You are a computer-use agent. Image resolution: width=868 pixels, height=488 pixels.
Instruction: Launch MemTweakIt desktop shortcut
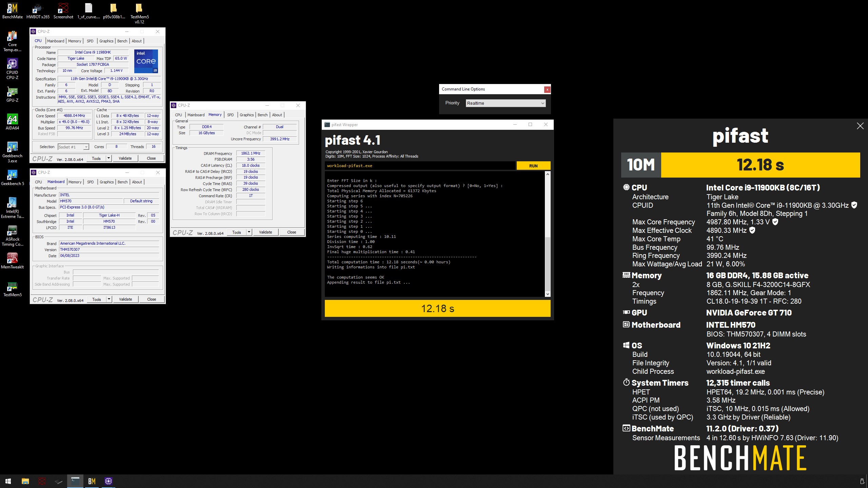[x=13, y=261]
